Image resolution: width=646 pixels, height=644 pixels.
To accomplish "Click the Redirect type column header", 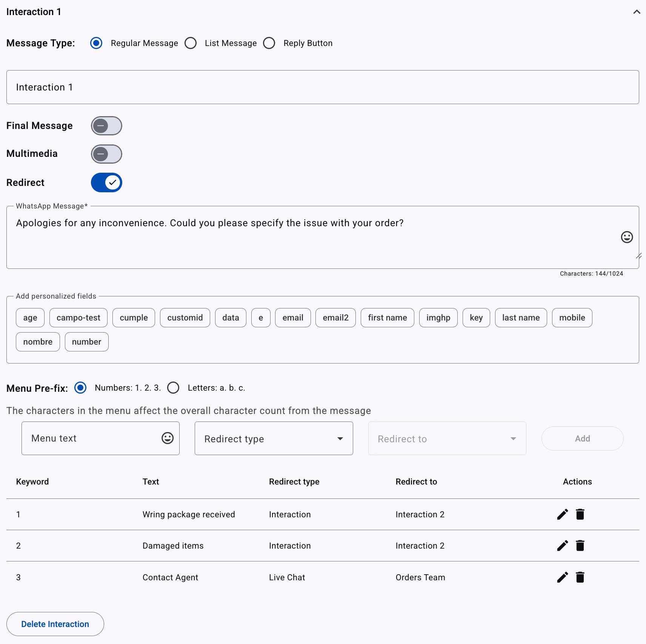I will [294, 481].
